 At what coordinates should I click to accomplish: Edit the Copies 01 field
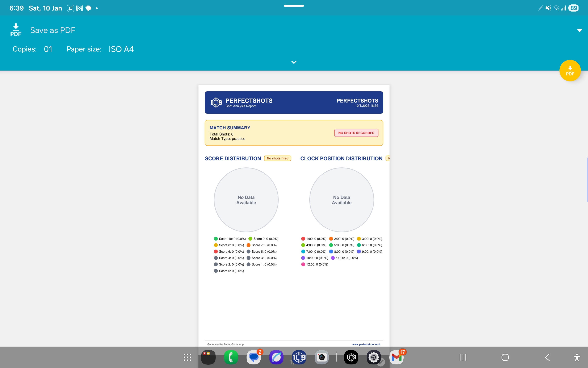click(x=48, y=49)
